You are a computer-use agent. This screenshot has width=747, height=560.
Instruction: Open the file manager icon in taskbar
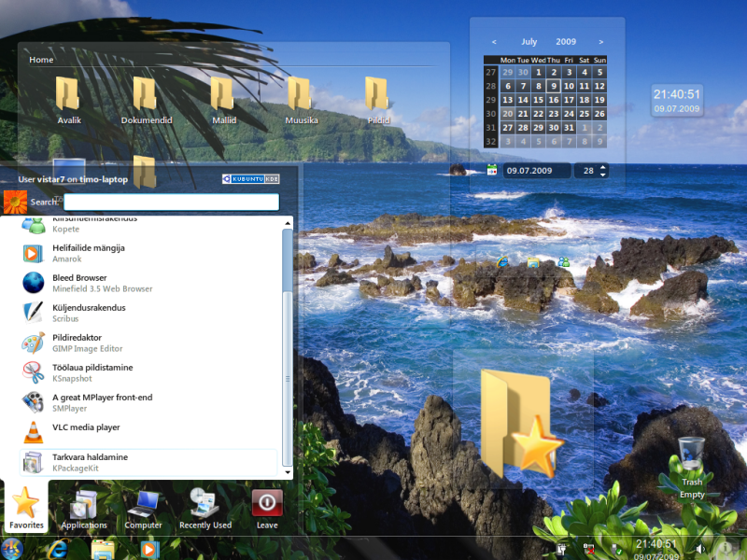103,550
